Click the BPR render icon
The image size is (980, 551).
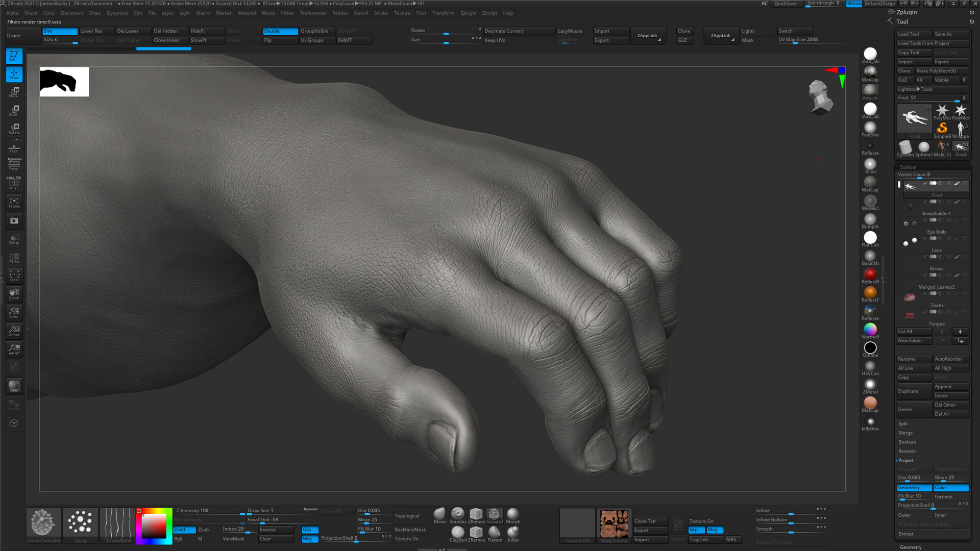tap(13, 386)
